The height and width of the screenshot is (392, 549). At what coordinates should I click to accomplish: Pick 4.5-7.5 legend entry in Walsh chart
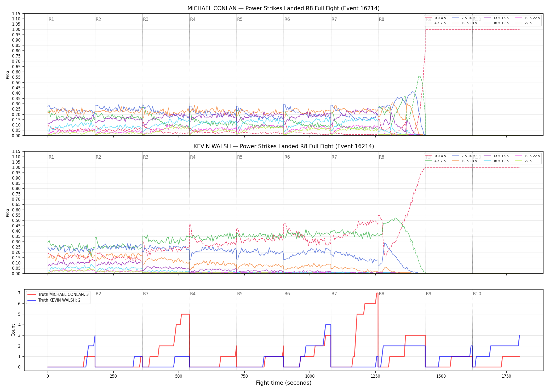(x=436, y=161)
